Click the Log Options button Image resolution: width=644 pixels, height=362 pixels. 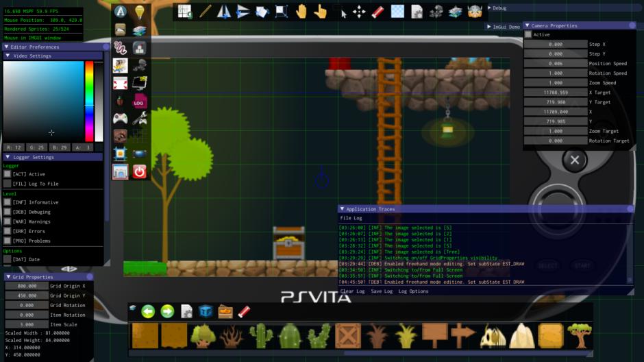(x=413, y=291)
